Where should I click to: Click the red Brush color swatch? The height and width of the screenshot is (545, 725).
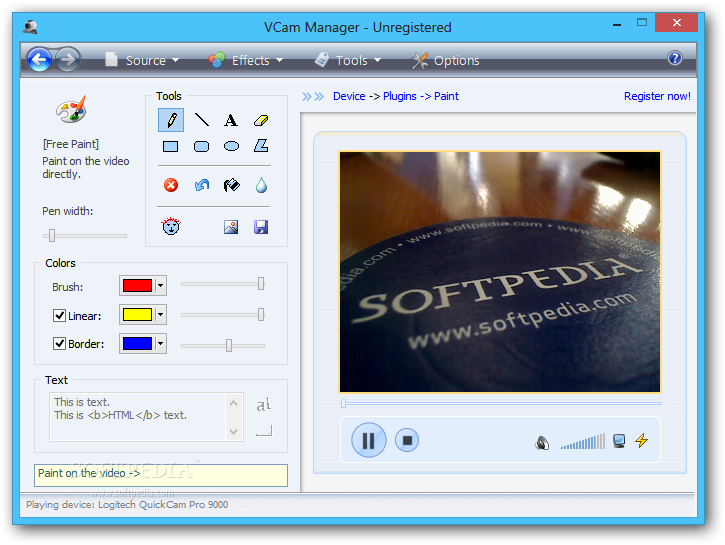(x=137, y=286)
